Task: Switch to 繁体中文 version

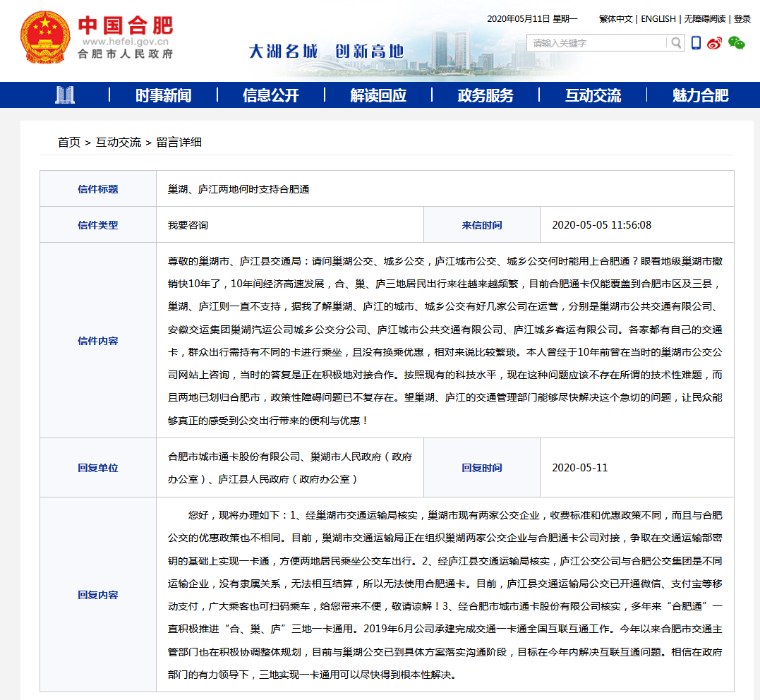Action: 615,19
